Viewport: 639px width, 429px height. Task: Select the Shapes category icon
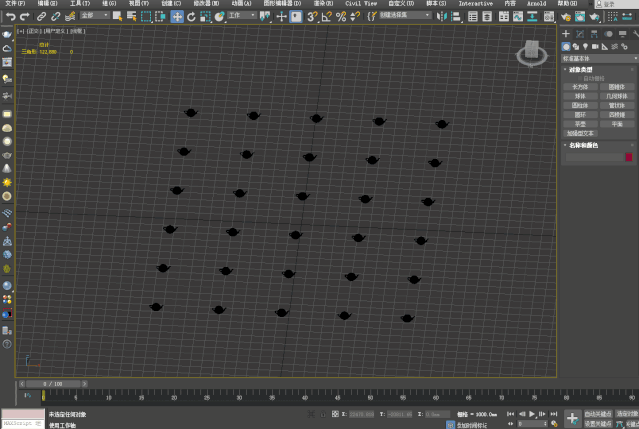click(576, 47)
